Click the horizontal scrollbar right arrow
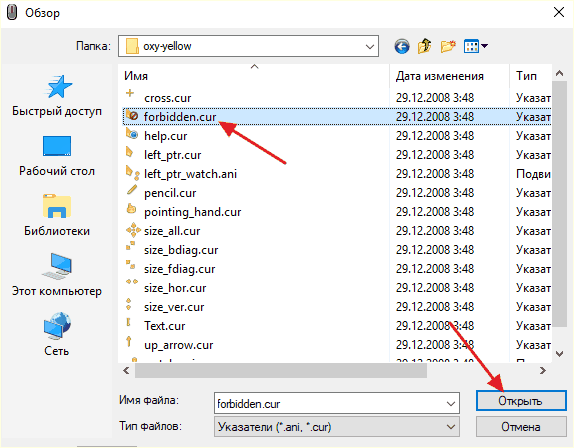The width and height of the screenshot is (574, 448). point(543,371)
